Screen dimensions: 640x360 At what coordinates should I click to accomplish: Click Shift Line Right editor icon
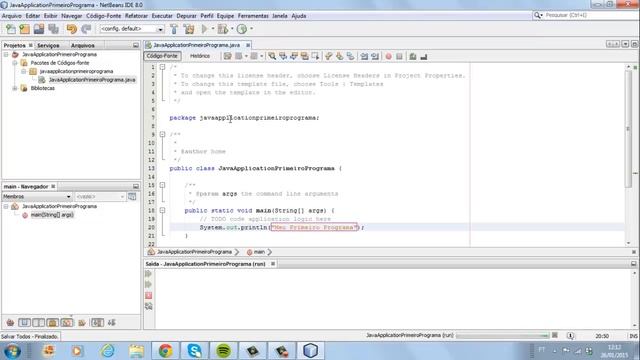375,56
